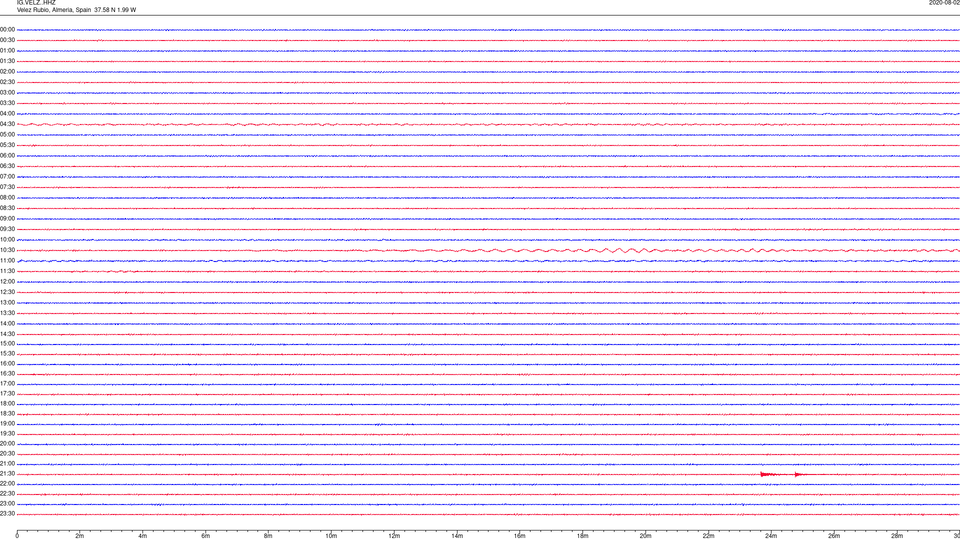
Task: Click the 09:00 row label
Action: (7, 219)
